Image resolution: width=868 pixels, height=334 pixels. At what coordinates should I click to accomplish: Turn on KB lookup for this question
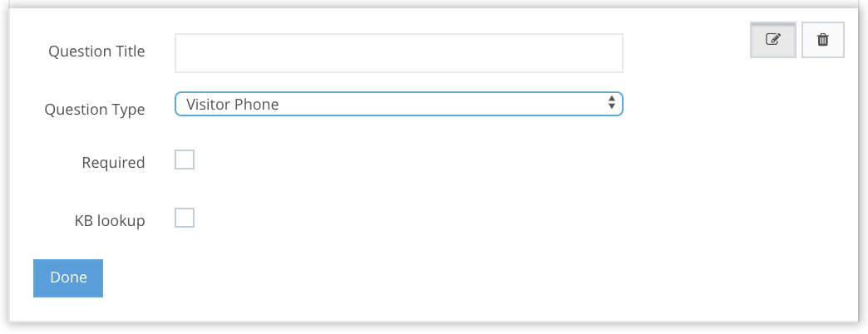[185, 219]
